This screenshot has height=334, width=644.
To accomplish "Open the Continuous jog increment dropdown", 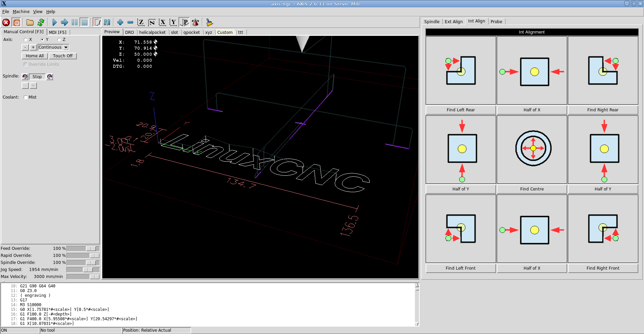I will click(53, 47).
